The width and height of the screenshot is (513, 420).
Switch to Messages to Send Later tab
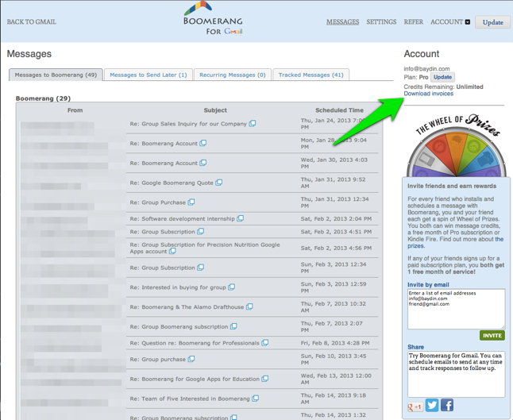148,75
